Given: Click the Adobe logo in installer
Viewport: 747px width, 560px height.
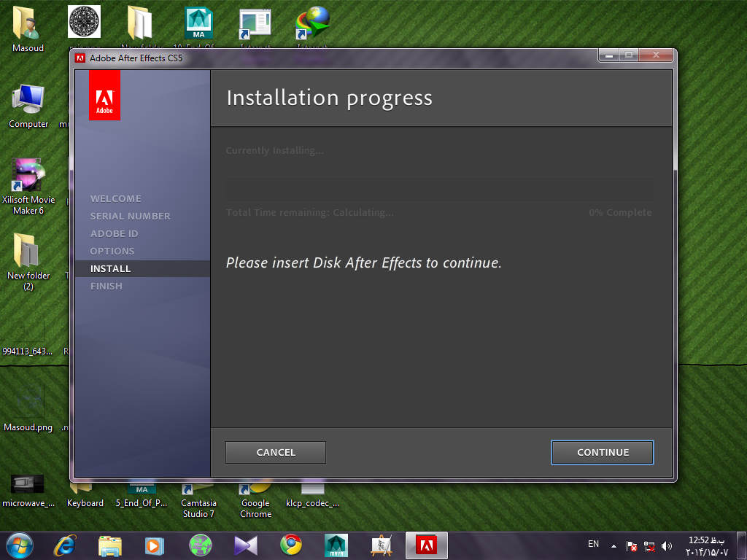Looking at the screenshot, I should (x=104, y=96).
